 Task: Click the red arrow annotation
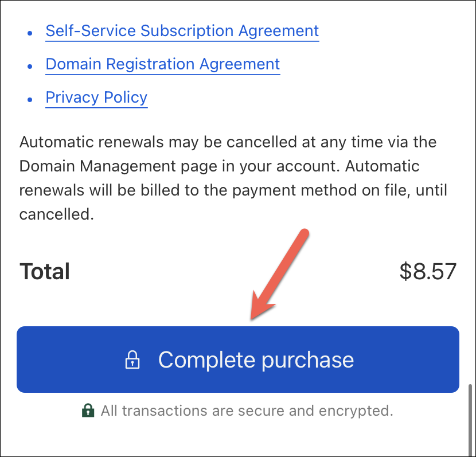point(280,274)
